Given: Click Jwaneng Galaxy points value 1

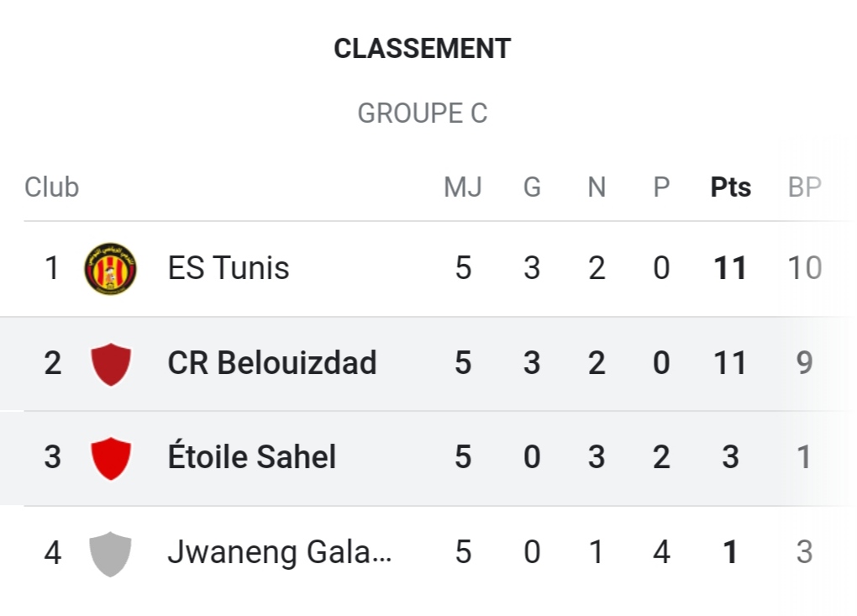Looking at the screenshot, I should tap(730, 553).
